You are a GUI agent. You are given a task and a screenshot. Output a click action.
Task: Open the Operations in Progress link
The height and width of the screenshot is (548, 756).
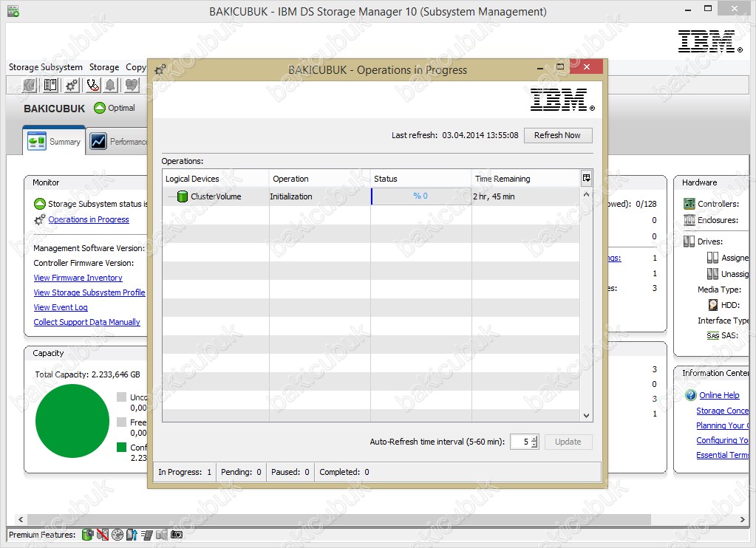tap(89, 220)
